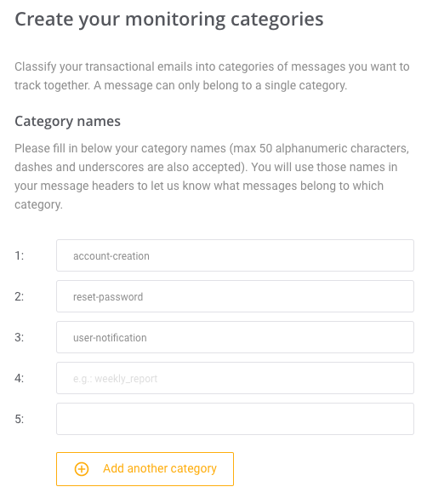Click the "3:" row label

point(20,337)
